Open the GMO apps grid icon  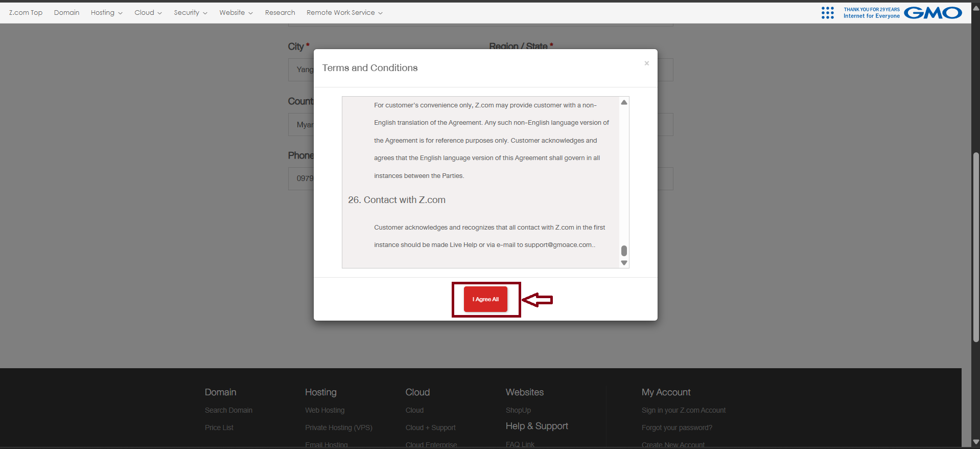[828, 13]
